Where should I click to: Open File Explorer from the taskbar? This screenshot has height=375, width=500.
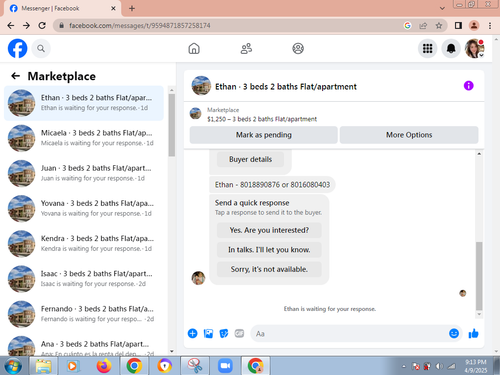coord(43,366)
